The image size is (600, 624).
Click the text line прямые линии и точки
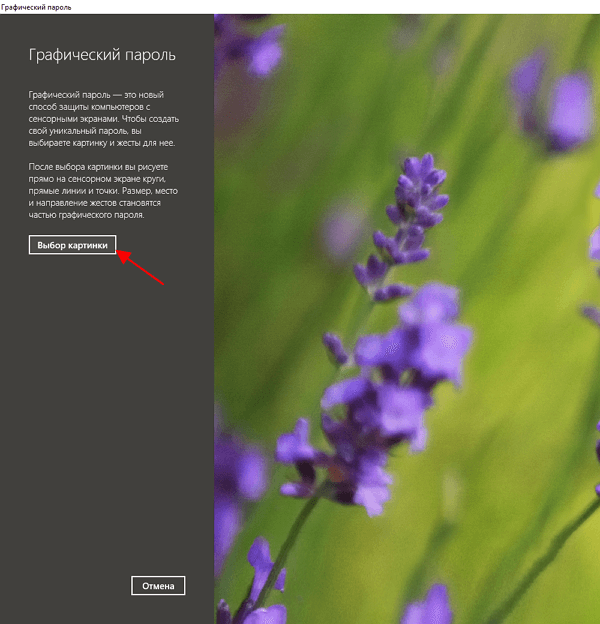point(73,191)
